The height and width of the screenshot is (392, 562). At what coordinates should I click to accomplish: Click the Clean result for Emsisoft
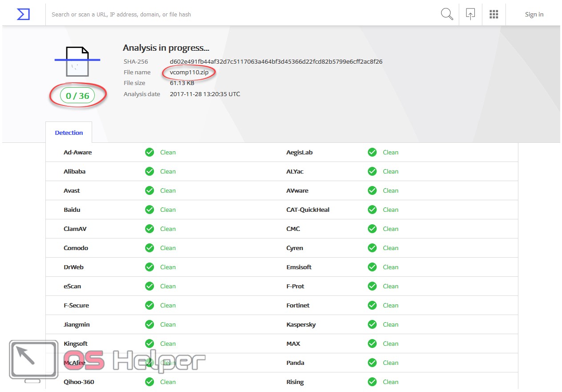390,267
